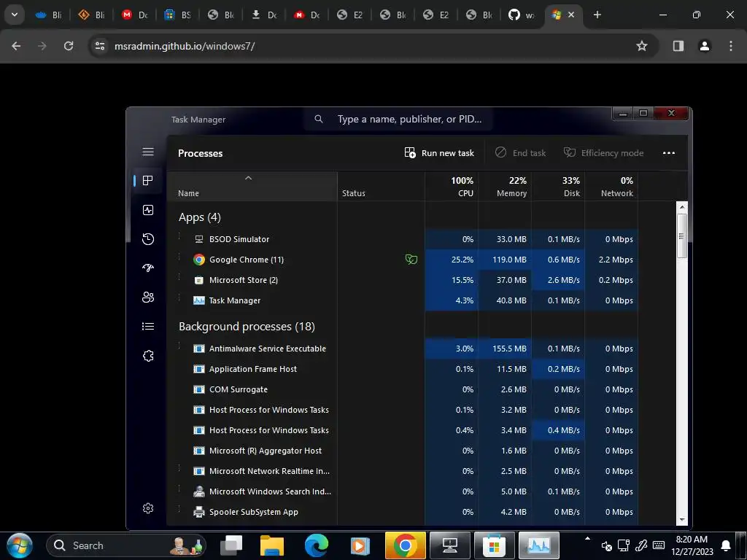The width and height of the screenshot is (747, 560).
Task: Open the Services puzzle icon in sidebar
Action: click(x=147, y=356)
